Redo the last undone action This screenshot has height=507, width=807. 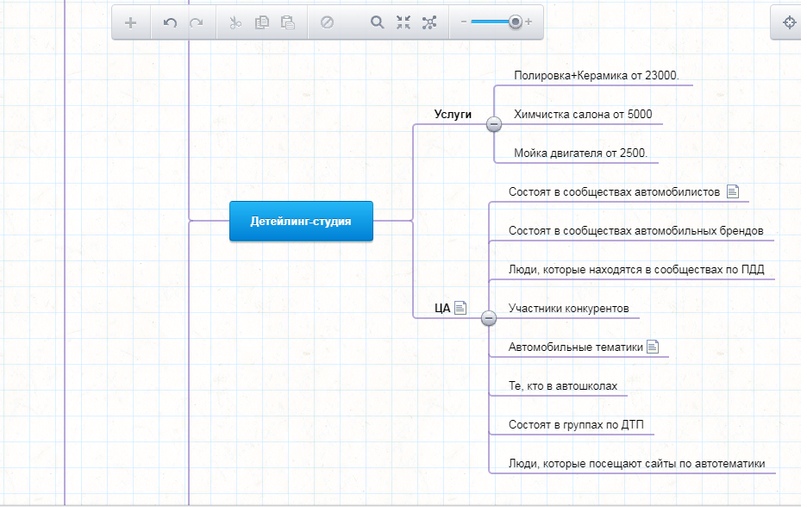[x=197, y=23]
